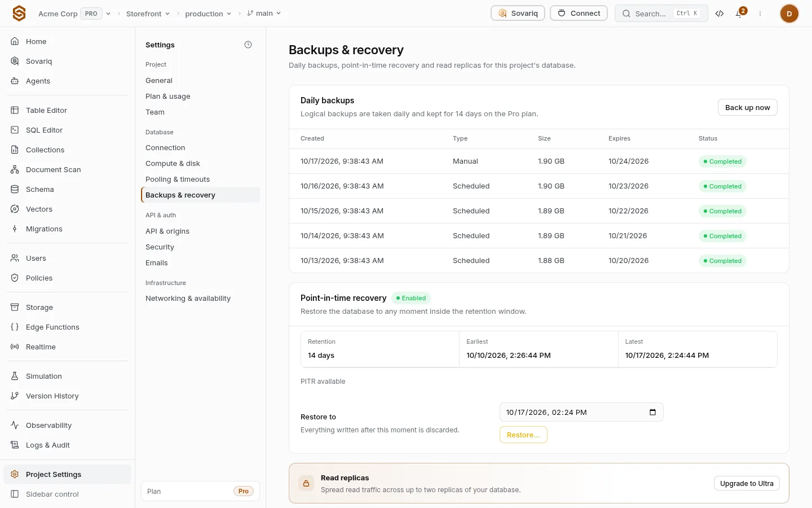Click Upgrade to Ultra button
Screen dimensions: 812x508
point(747,483)
